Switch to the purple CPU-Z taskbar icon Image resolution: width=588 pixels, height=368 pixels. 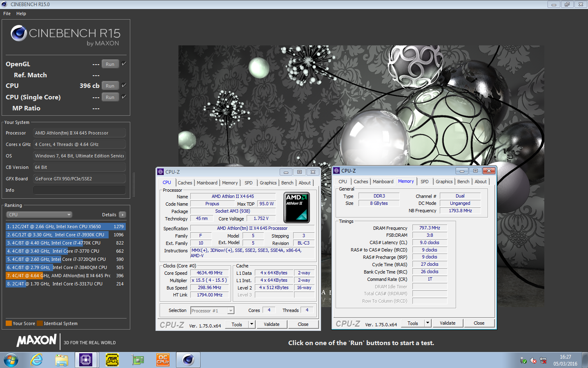pos(86,360)
